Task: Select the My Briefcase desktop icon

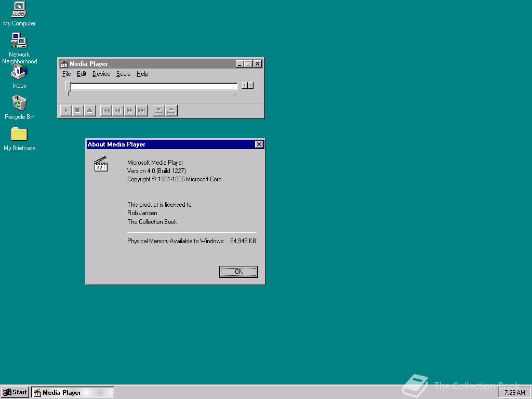Action: pyautogui.click(x=19, y=139)
